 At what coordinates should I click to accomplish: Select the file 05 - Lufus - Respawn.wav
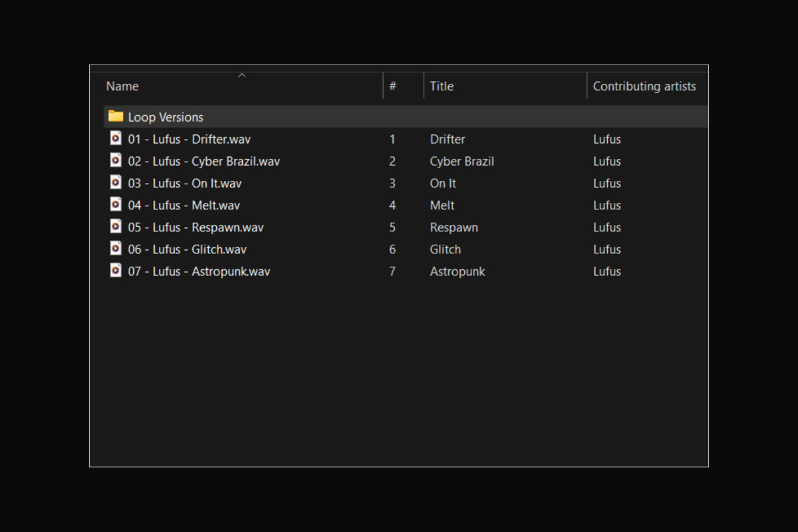(196, 227)
